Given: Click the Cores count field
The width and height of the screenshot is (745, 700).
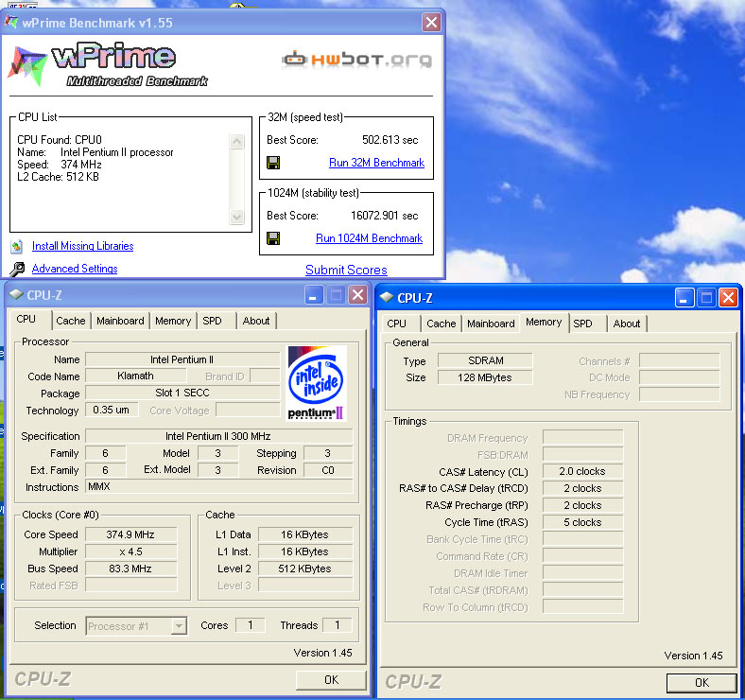Looking at the screenshot, I should pos(251,625).
